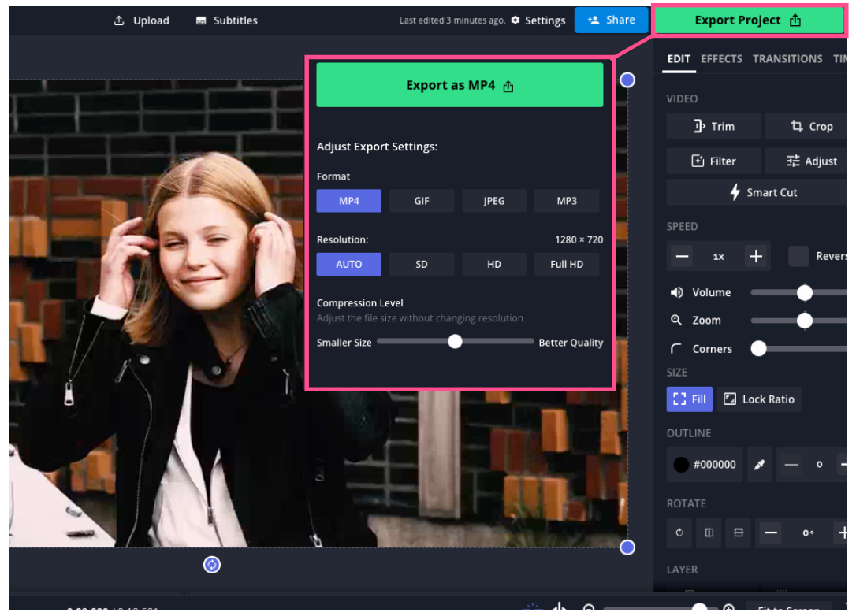This screenshot has height=616, width=856.
Task: Switch to the EFFECTS tab
Action: click(x=721, y=59)
